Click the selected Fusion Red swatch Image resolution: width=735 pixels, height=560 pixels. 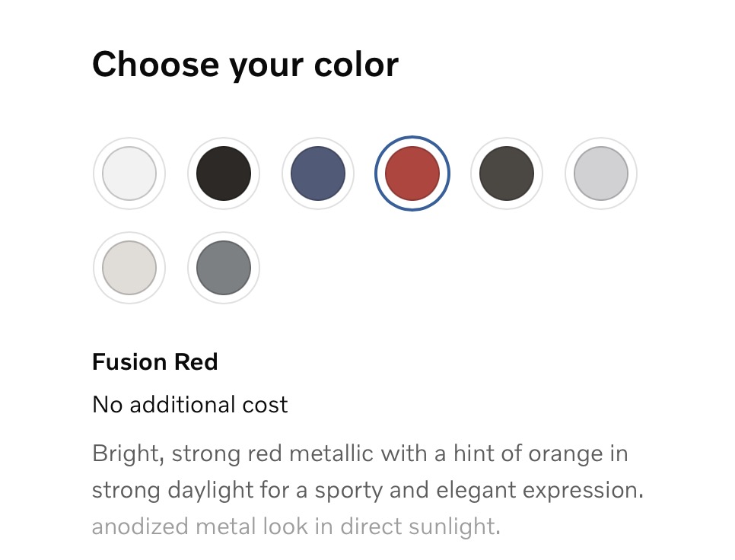pyautogui.click(x=412, y=173)
